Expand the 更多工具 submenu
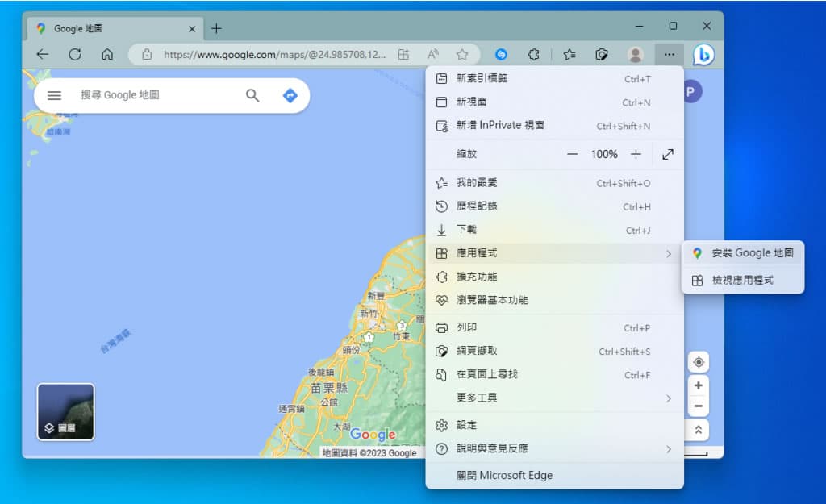 click(x=555, y=398)
